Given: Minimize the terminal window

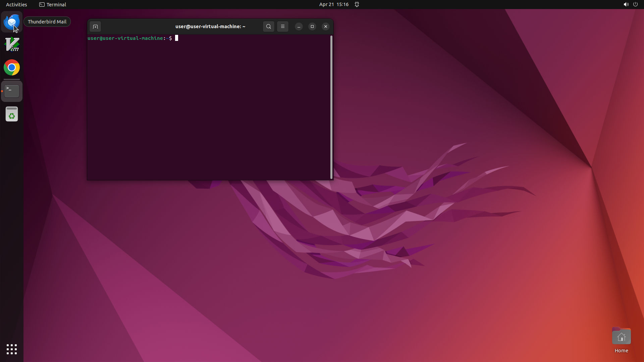Looking at the screenshot, I should (299, 26).
